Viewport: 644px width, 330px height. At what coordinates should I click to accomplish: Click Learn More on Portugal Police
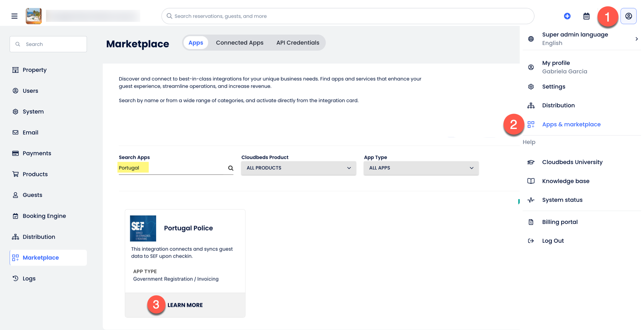point(185,305)
